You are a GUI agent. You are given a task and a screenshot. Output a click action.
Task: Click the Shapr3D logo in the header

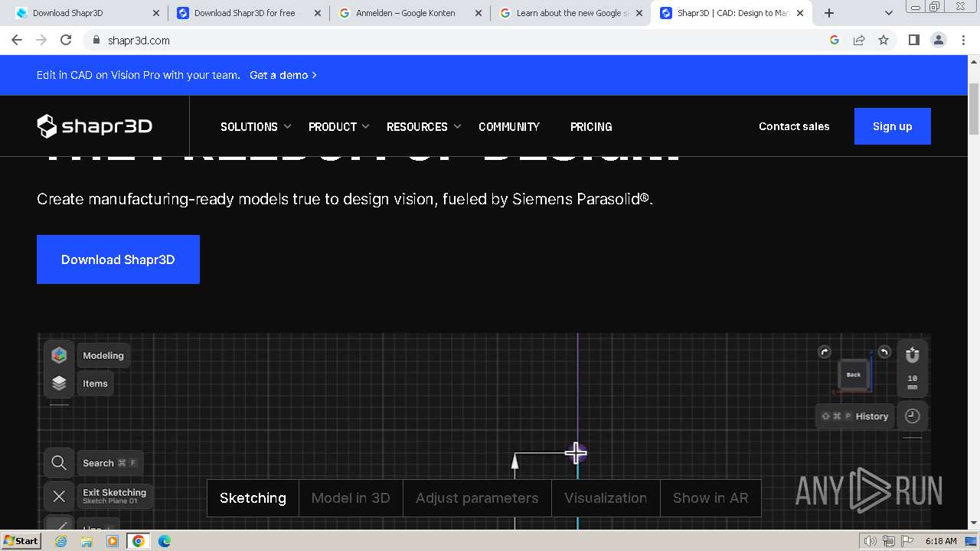pos(94,126)
